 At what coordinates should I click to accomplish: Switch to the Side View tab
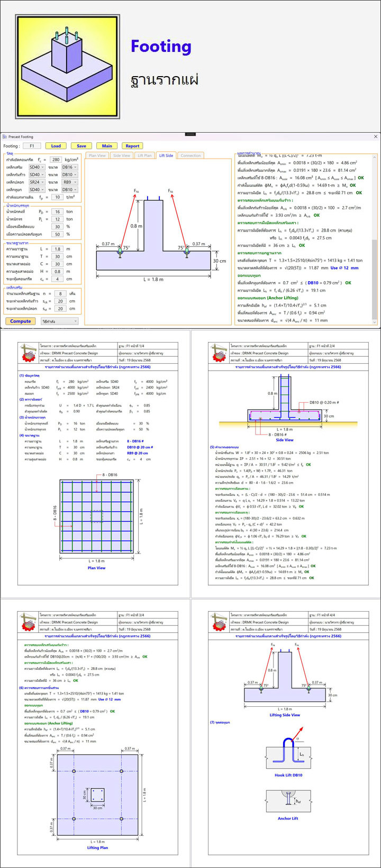[122, 155]
